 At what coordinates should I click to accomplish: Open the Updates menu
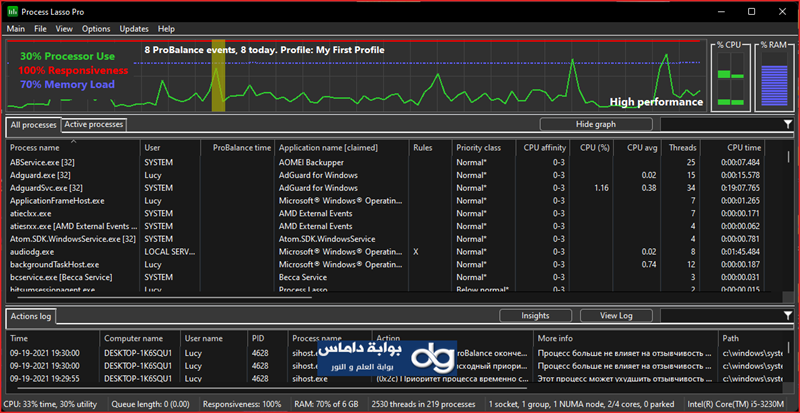pos(134,29)
